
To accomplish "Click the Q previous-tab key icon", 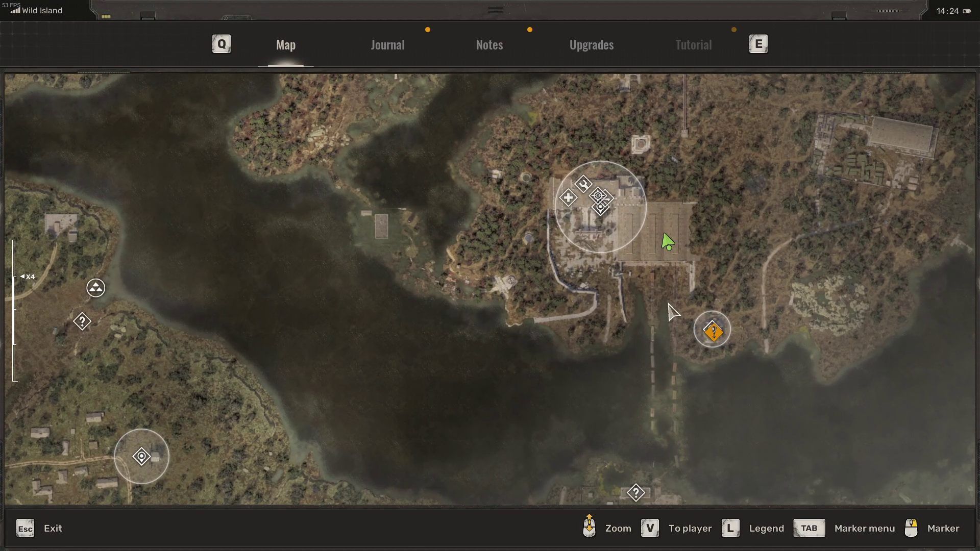I will click(222, 44).
